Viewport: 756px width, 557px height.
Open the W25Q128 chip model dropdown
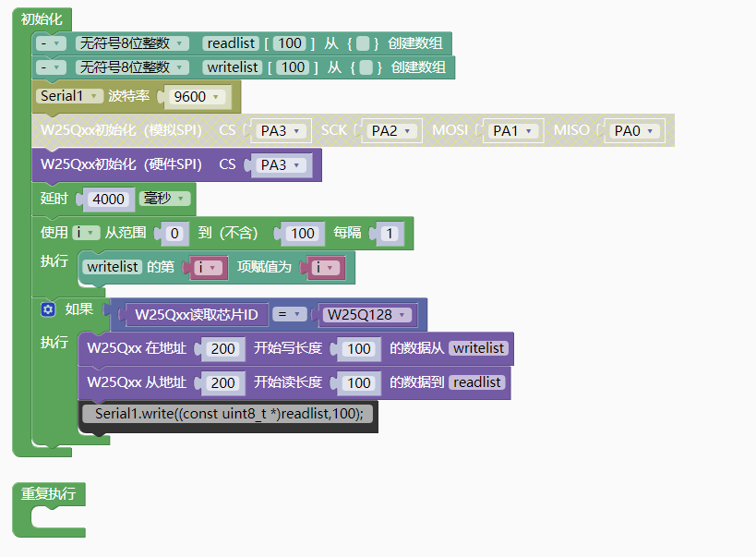coord(366,315)
